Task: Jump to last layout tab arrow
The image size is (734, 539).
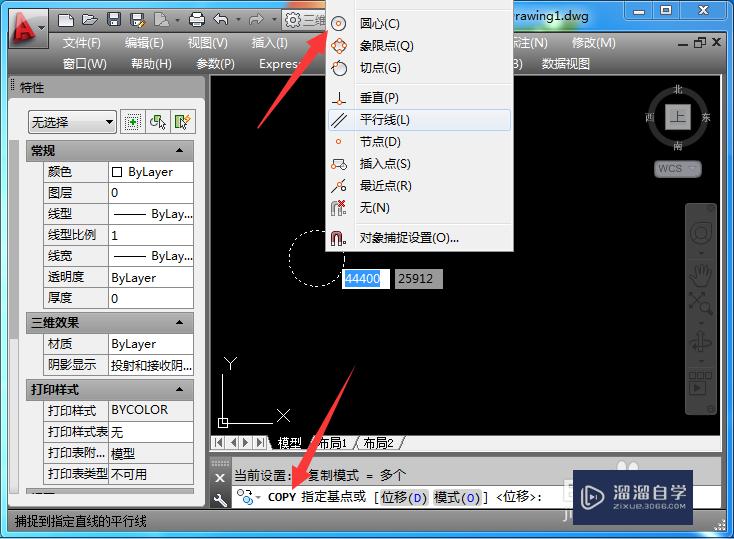Action: [261, 443]
